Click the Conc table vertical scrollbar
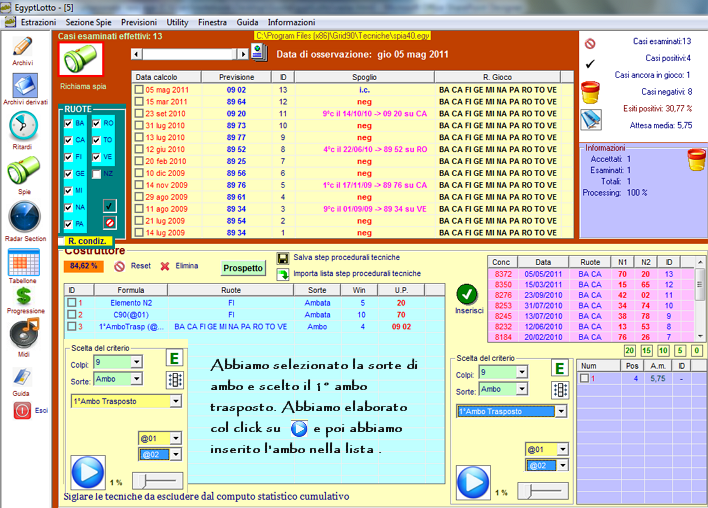The height and width of the screenshot is (508, 708). [699, 299]
